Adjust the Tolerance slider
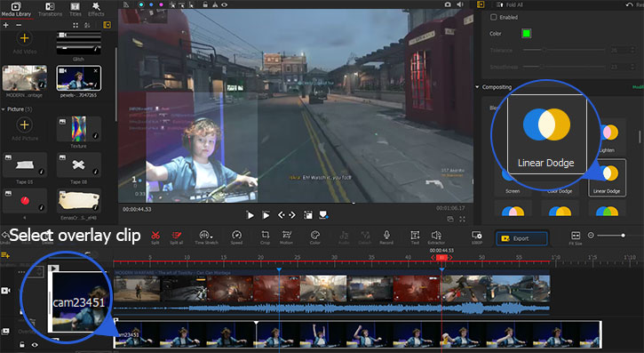Image resolution: width=644 pixels, height=353 pixels. pos(563,50)
